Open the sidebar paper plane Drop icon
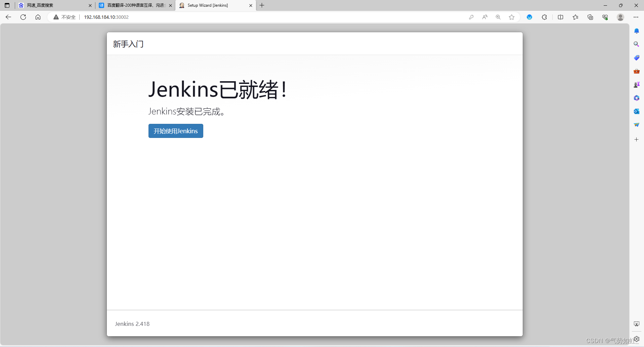The height and width of the screenshot is (347, 644). pos(637,125)
